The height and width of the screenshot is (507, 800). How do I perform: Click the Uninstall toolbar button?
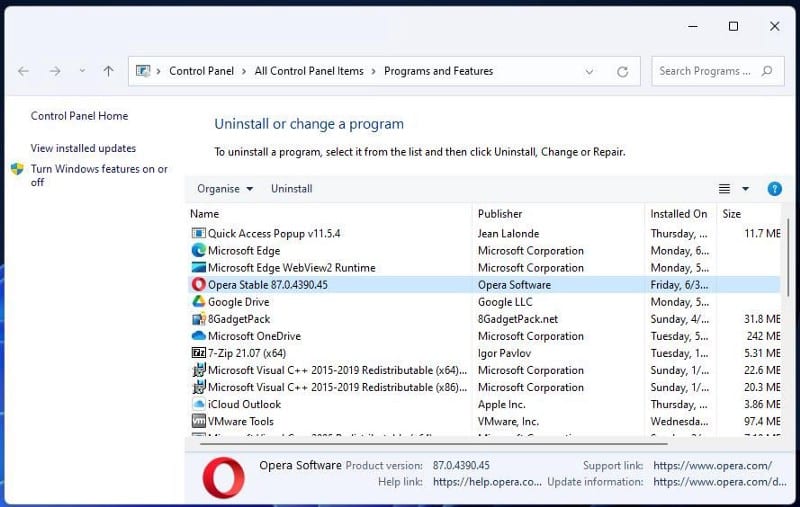pos(291,189)
